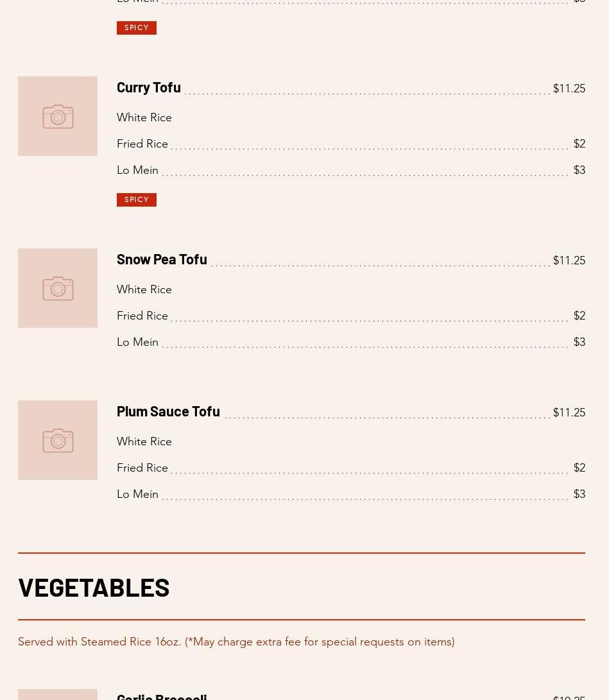Click the SPICY tag under Curry Tofu
Viewport: 609px width, 700px height.
point(137,200)
